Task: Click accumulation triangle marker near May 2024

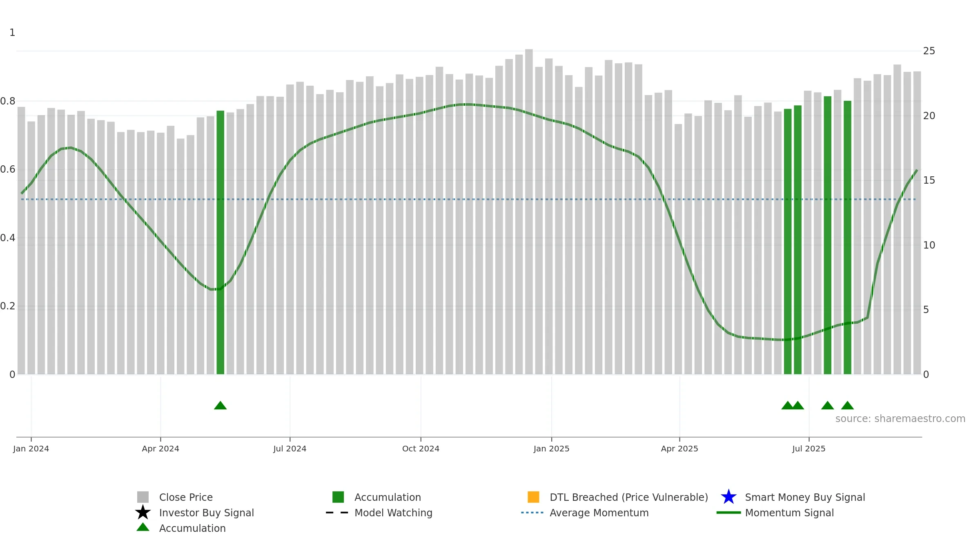Action: coord(220,405)
